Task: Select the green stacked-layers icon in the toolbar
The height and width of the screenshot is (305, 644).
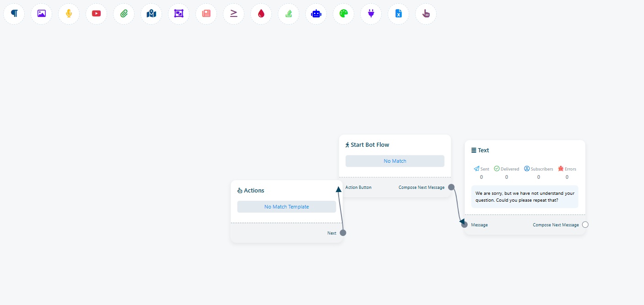Action: 289,14
